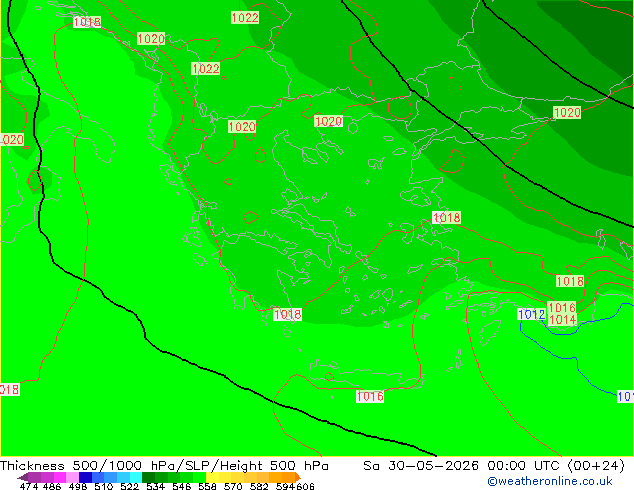Click the legend value 558
This screenshot has width=634, height=490.
click(207, 486)
